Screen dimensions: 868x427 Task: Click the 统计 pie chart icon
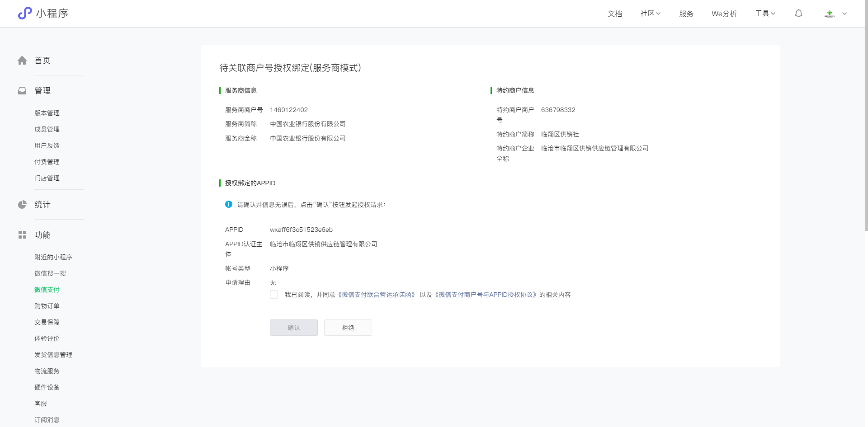[x=22, y=205]
